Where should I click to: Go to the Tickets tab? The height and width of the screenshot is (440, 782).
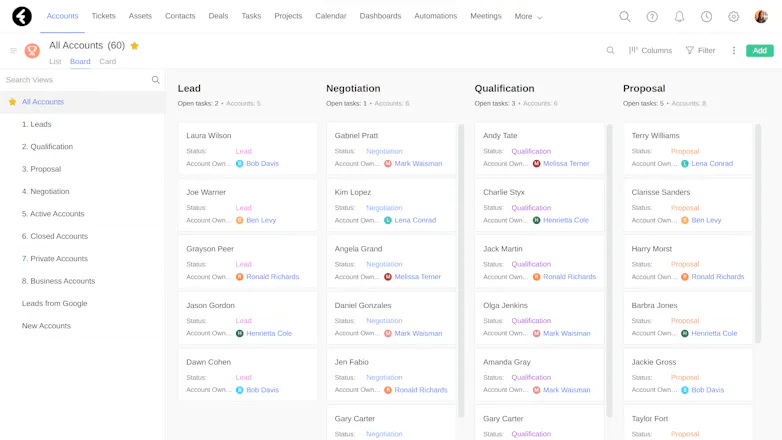(x=103, y=16)
